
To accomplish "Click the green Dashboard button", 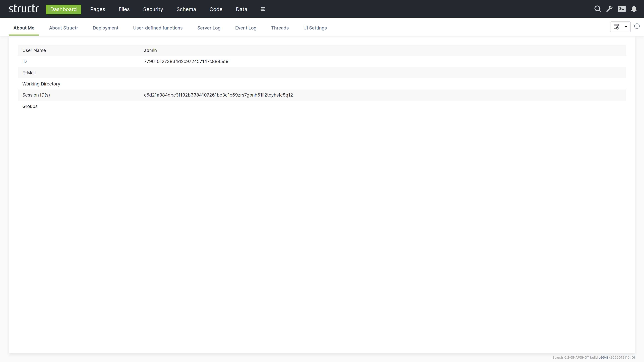I will [64, 9].
